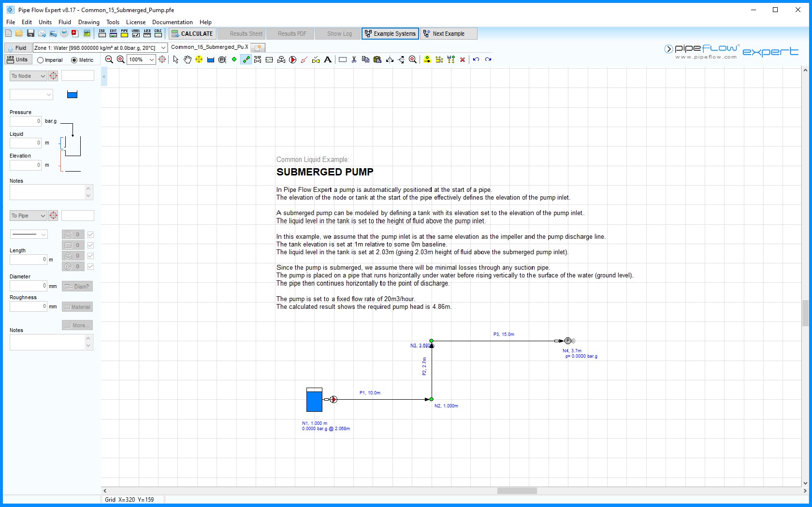
Task: Select the arrow pointer tool
Action: [175, 59]
